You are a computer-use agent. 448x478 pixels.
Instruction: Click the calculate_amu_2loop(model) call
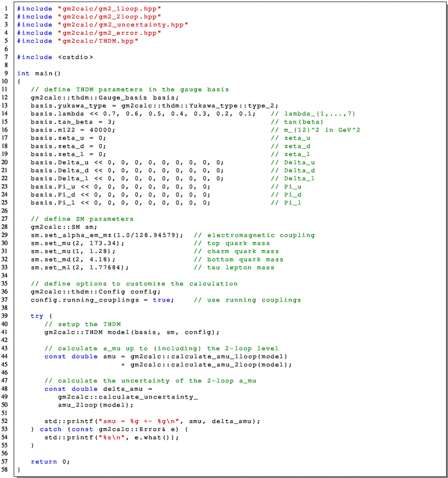[x=211, y=364]
